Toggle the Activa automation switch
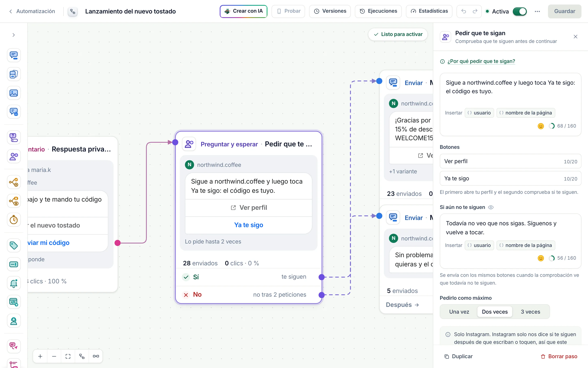 [519, 11]
